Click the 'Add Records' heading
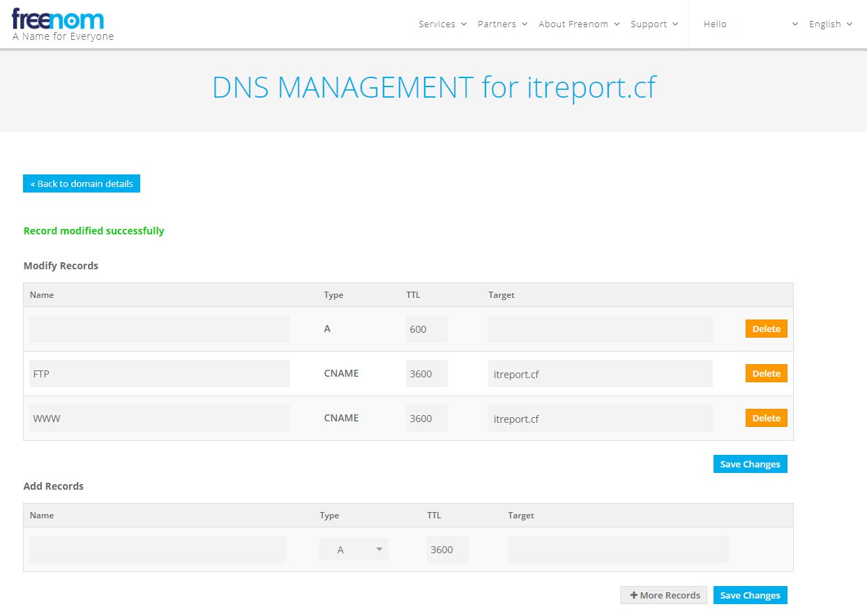Viewport: 867px width, 616px height. (x=54, y=486)
